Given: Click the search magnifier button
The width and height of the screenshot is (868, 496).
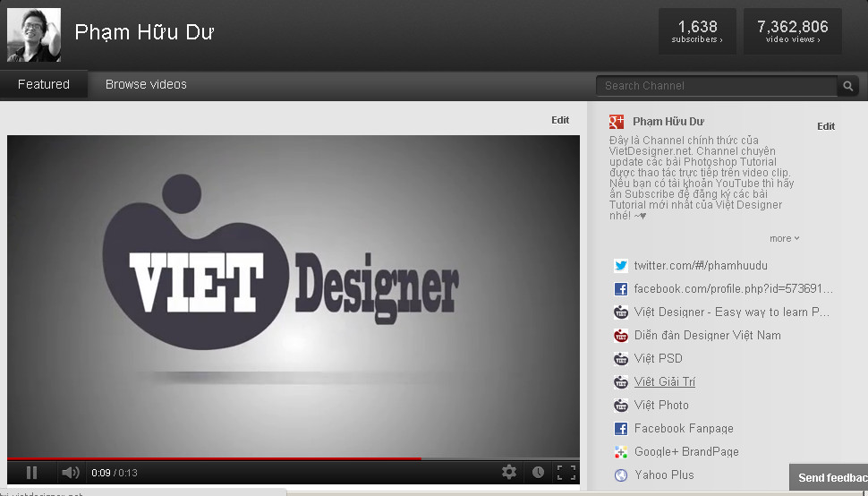Looking at the screenshot, I should click(848, 86).
